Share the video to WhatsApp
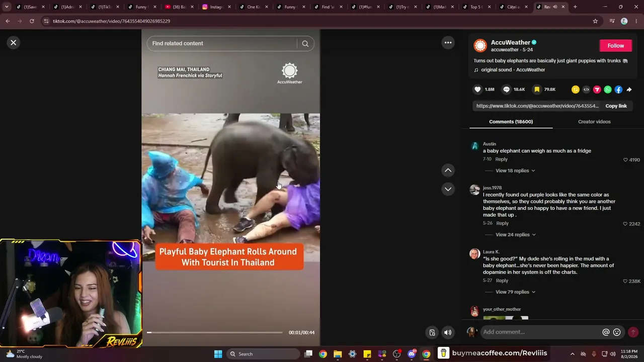 coord(608,89)
